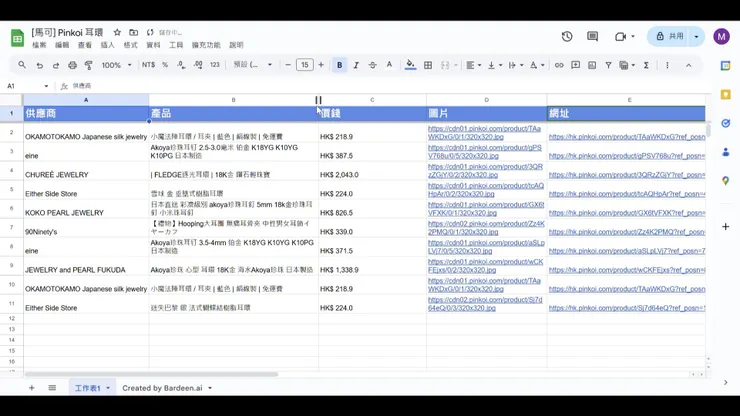740x416 pixels.
Task: Decrease font size with minus button
Action: coord(288,65)
